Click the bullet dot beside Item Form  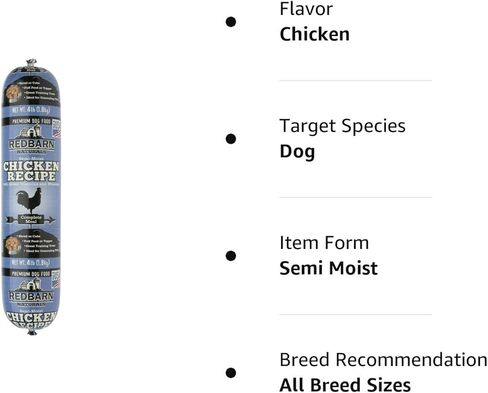click(231, 256)
